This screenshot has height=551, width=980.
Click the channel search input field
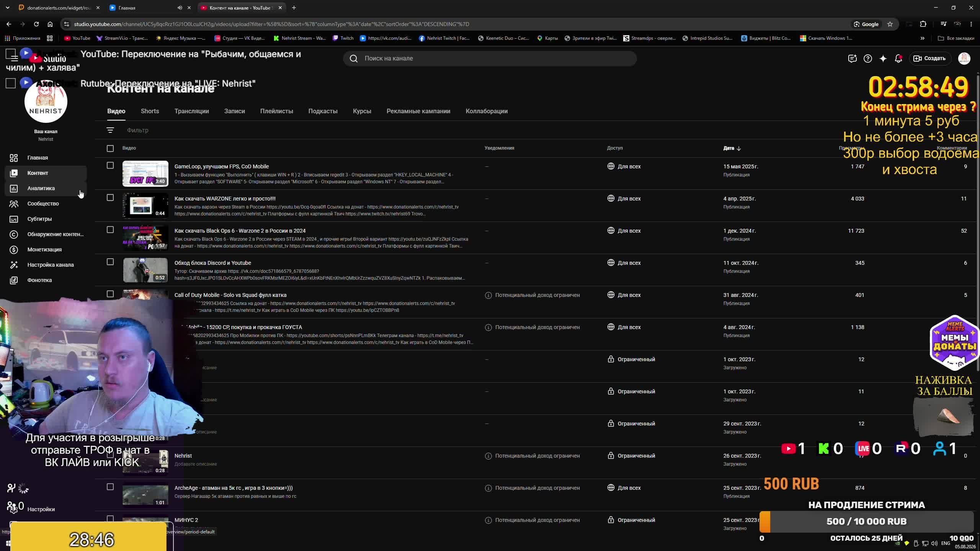pos(490,59)
